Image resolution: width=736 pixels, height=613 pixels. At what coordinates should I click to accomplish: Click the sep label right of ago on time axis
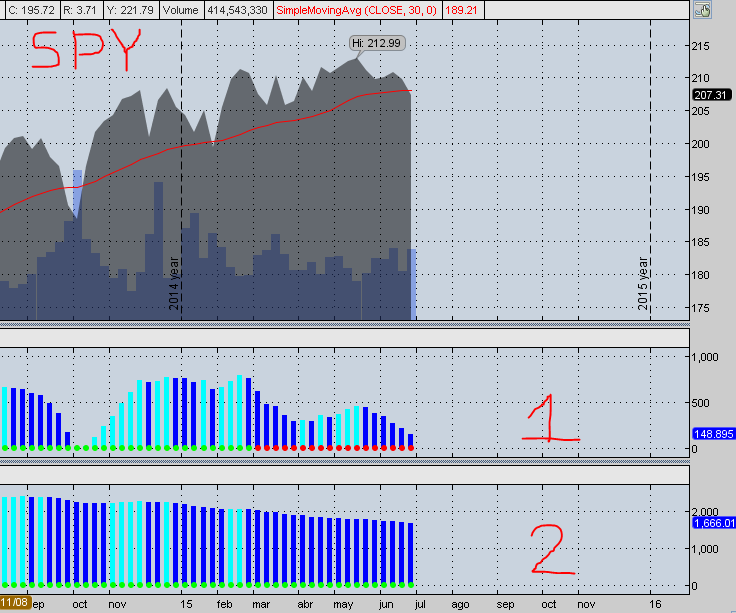point(505,604)
